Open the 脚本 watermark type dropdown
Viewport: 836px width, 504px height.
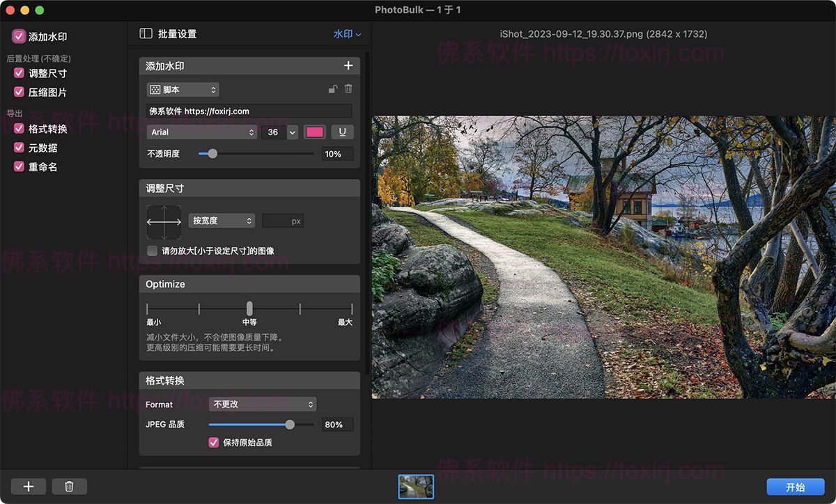pos(183,90)
